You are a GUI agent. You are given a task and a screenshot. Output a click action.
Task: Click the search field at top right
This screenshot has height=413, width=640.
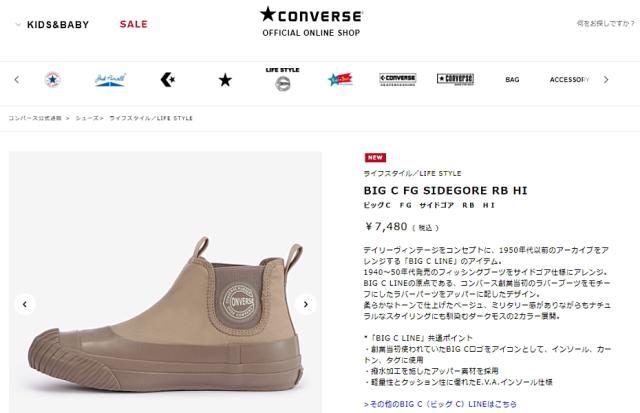pos(605,23)
